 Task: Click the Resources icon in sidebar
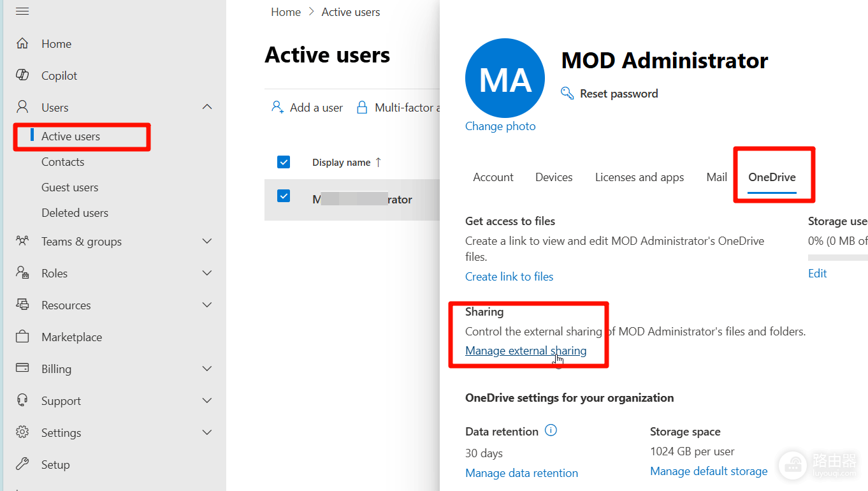22,305
